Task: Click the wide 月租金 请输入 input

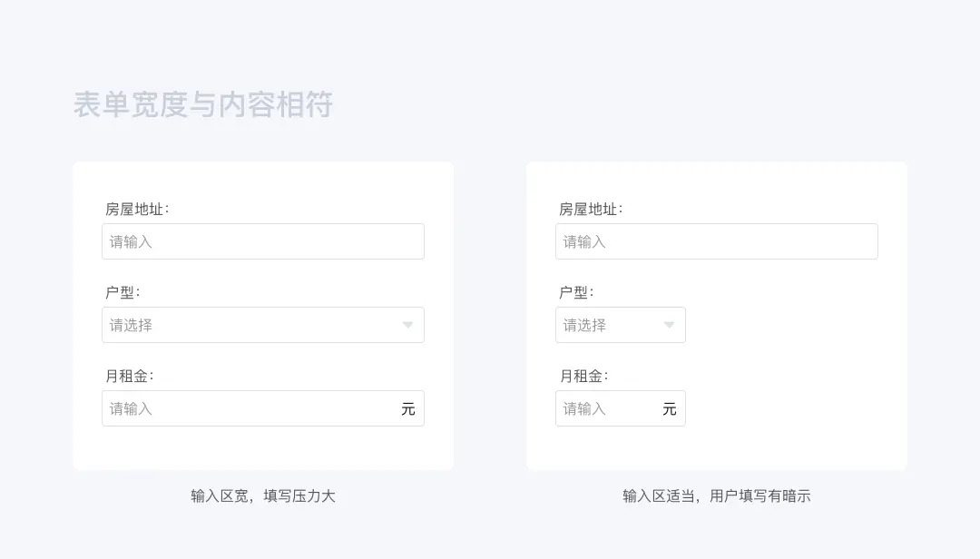Action: 263,408
